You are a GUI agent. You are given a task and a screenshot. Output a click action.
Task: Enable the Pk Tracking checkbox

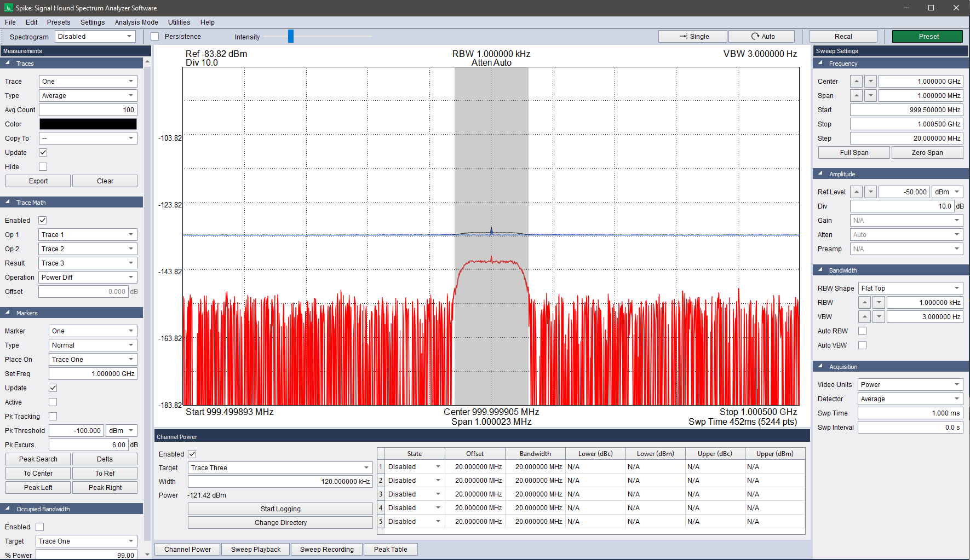click(x=53, y=417)
